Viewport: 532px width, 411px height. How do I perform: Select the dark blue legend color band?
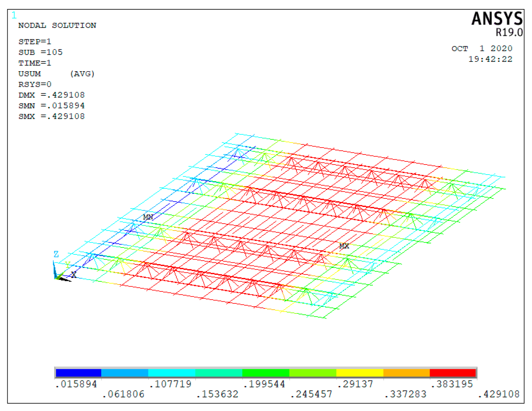pos(79,373)
